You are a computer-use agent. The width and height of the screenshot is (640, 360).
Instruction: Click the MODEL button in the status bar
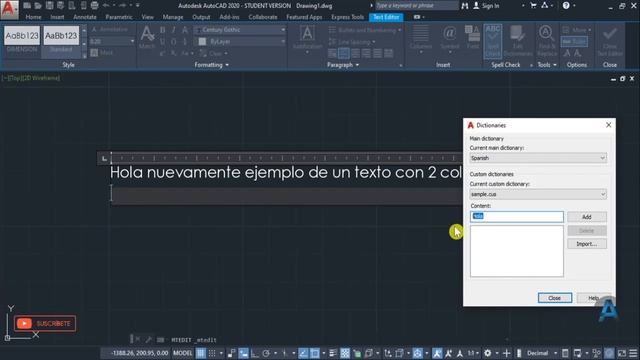[182, 353]
